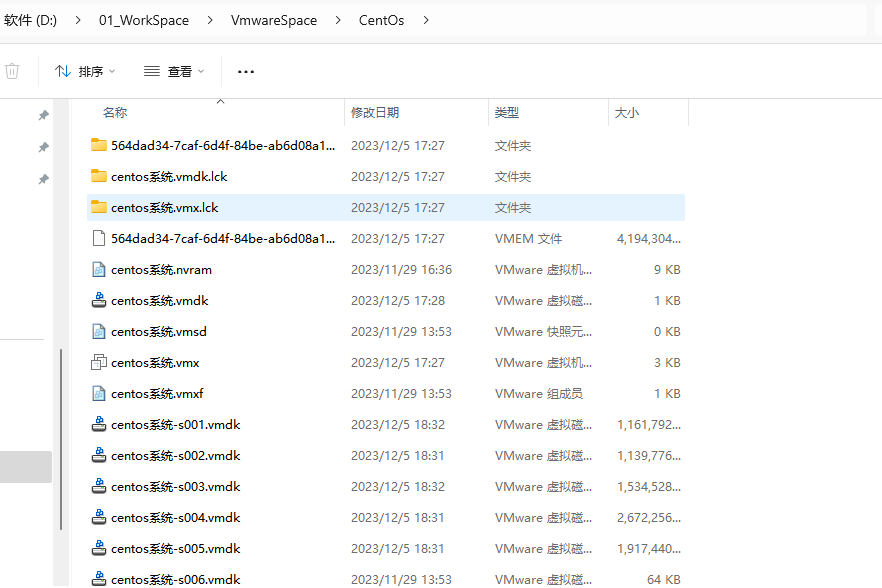The height and width of the screenshot is (588, 882).
Task: Open the 排序 sort dropdown
Action: tap(85, 71)
